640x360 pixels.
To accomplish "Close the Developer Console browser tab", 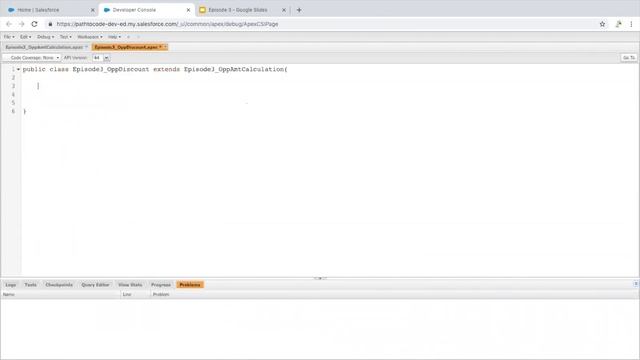I will (188, 10).
